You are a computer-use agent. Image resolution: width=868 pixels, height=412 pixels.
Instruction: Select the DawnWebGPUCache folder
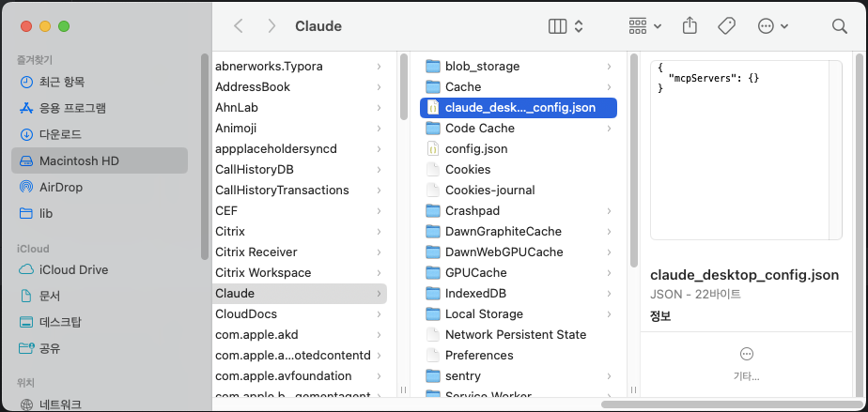pos(519,252)
